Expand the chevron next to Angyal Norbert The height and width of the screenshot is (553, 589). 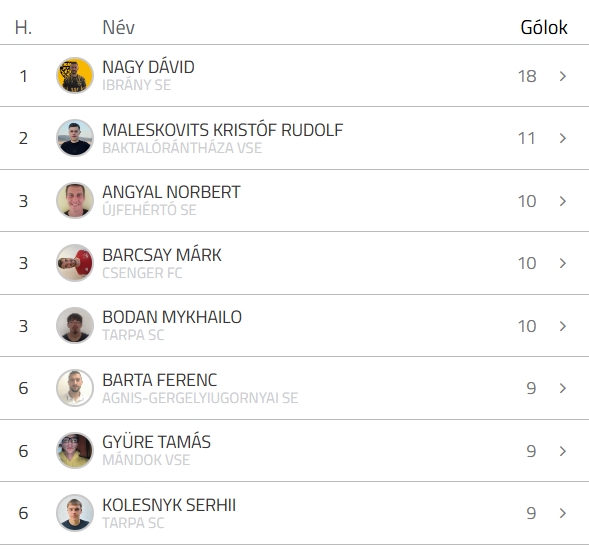pos(562,201)
